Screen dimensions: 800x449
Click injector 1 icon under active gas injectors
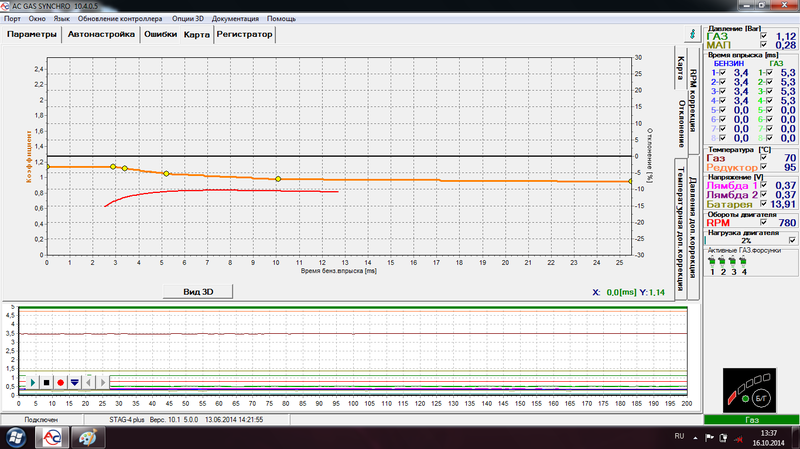(712, 262)
